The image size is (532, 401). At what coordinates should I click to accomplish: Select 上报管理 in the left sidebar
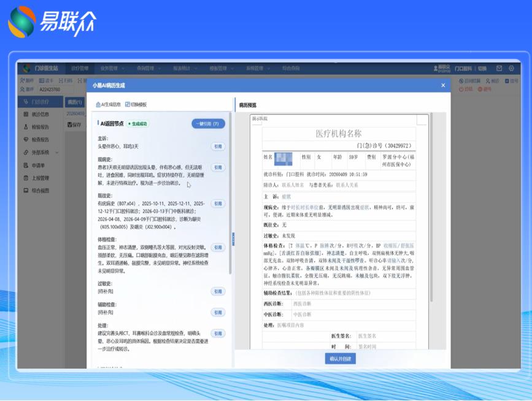click(40, 178)
